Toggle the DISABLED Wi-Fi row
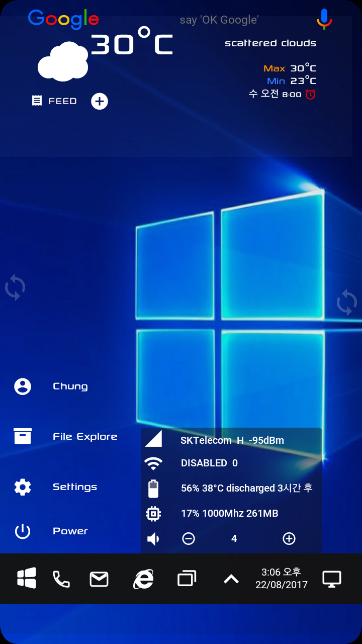Viewport: 362px width, 644px height. point(209,463)
